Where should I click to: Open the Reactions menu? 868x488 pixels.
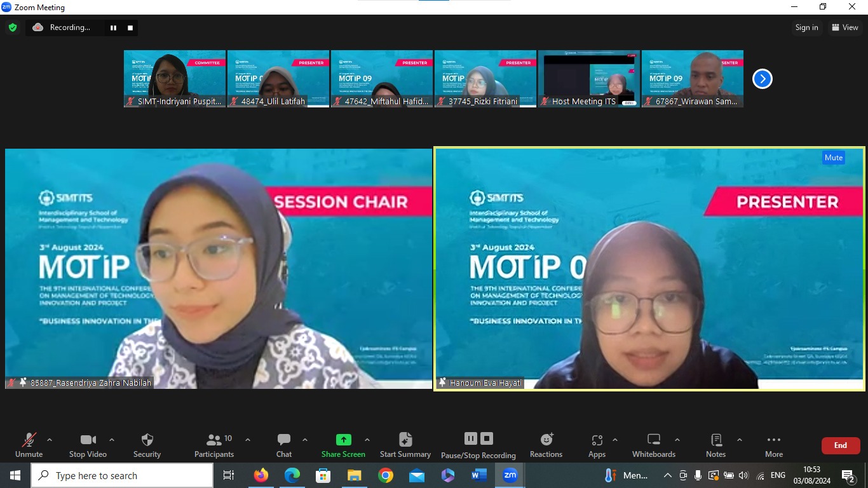pos(546,445)
